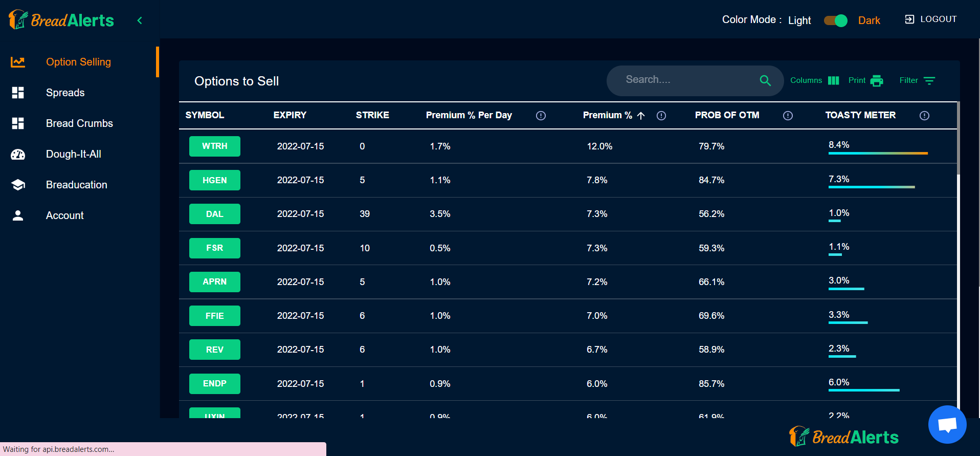Viewport: 980px width, 456px height.
Task: Click HGEN toasty meter bar
Action: click(x=872, y=187)
